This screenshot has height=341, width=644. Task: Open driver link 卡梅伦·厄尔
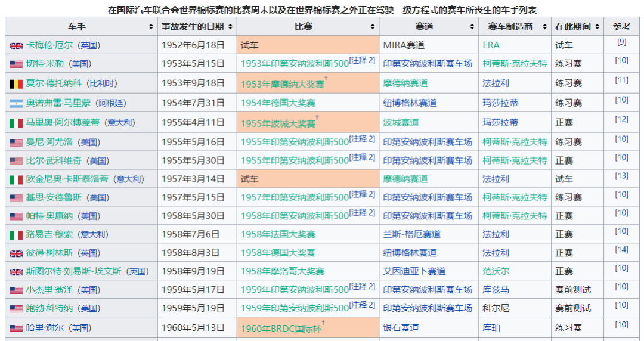tap(49, 45)
